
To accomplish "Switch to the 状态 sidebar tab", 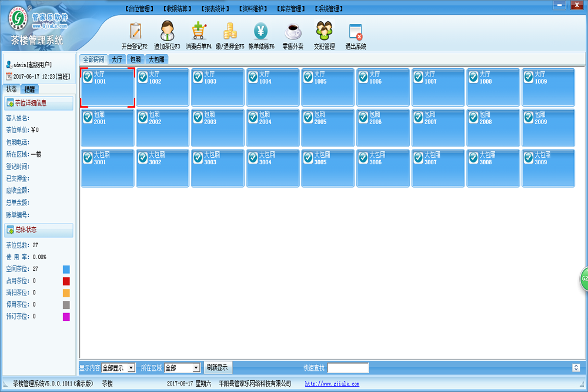I will [12, 89].
